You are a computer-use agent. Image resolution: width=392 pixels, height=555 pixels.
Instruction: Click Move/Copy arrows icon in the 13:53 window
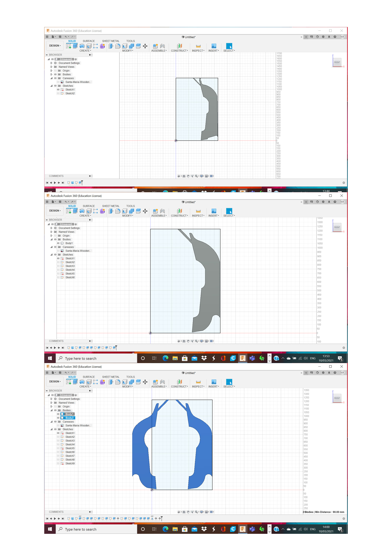click(145, 211)
